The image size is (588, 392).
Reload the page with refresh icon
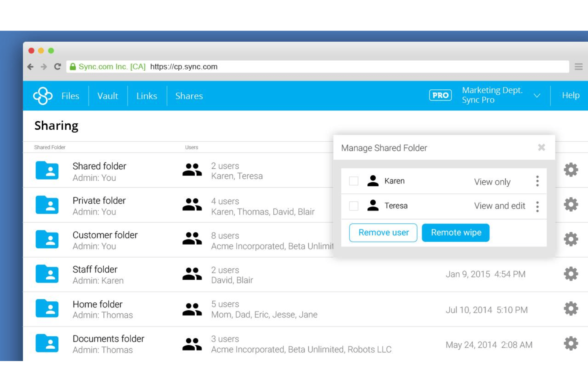click(x=58, y=67)
